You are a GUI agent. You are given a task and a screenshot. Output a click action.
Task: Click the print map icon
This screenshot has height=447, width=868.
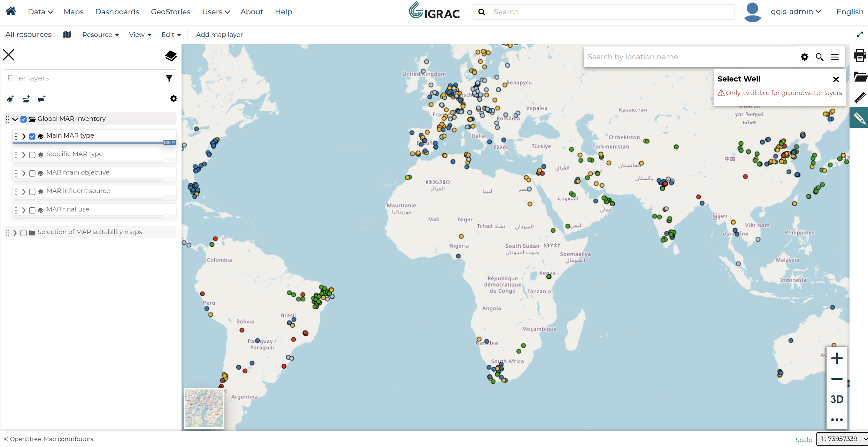point(859,55)
